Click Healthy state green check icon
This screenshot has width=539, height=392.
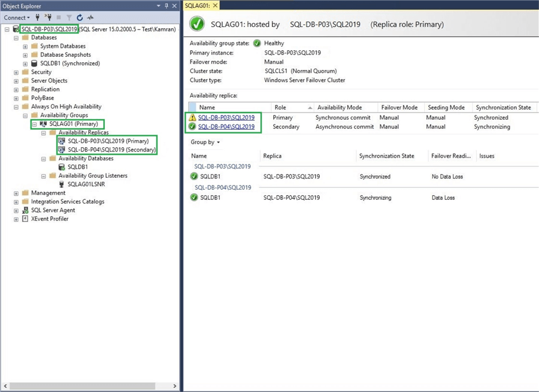coord(257,43)
